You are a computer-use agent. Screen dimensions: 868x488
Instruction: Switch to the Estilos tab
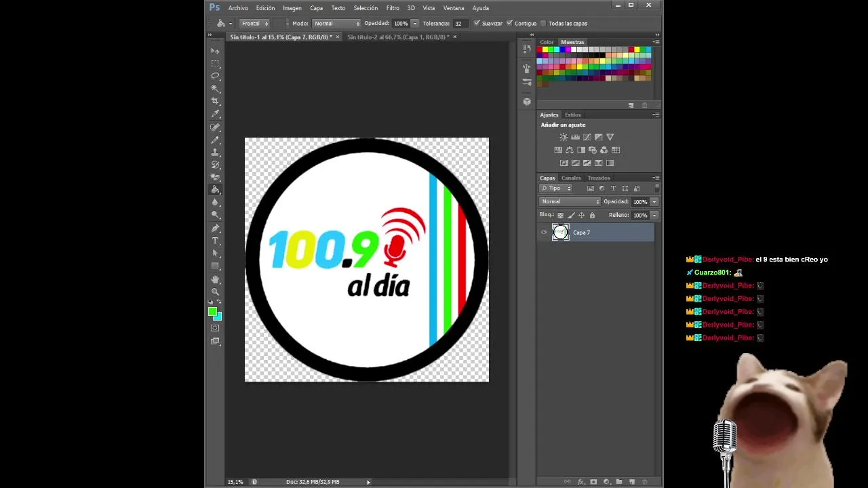(x=573, y=115)
